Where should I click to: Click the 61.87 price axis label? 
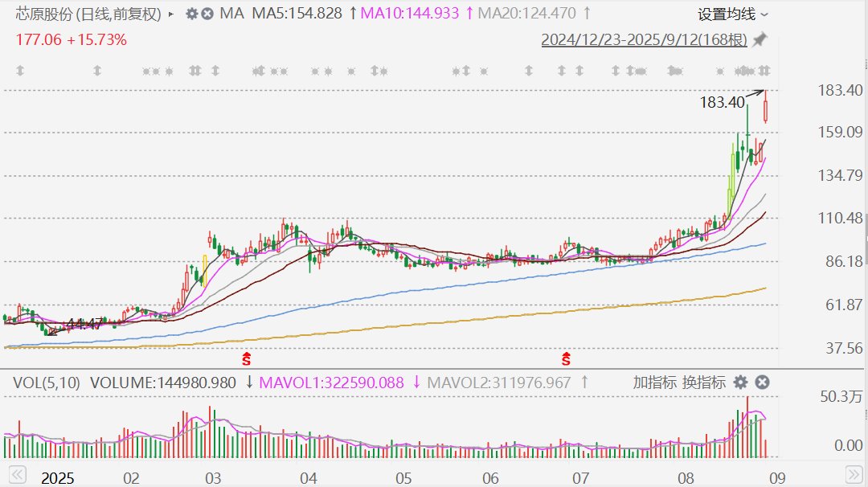coord(844,305)
